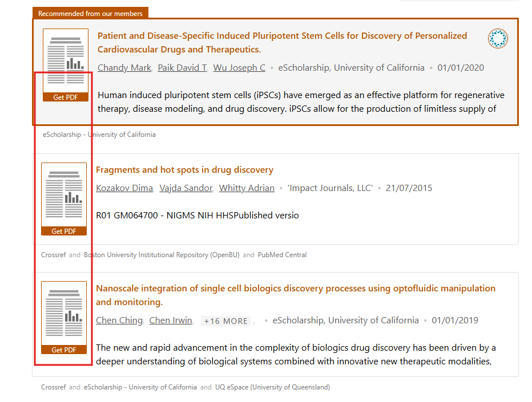Click author Wu Joseph C

pos(239,68)
